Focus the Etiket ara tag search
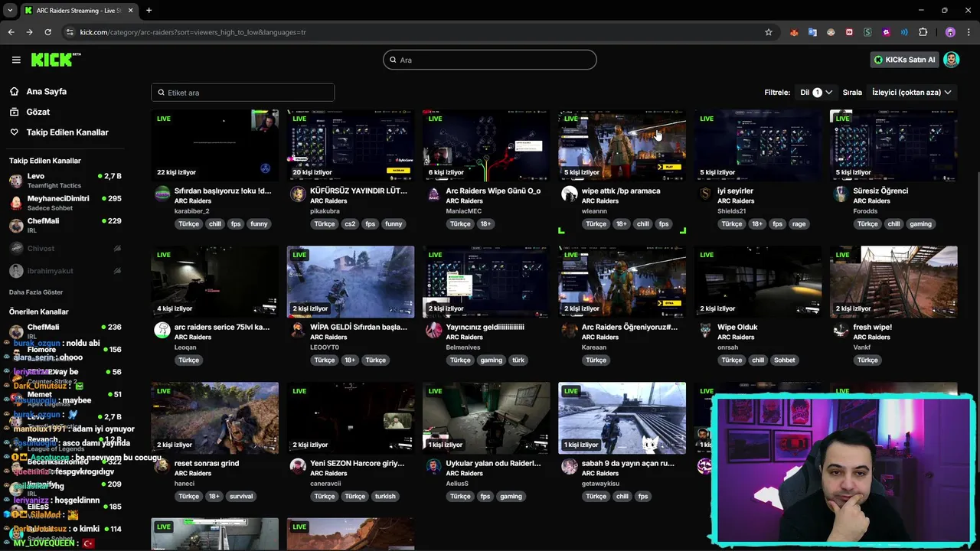 coord(243,93)
